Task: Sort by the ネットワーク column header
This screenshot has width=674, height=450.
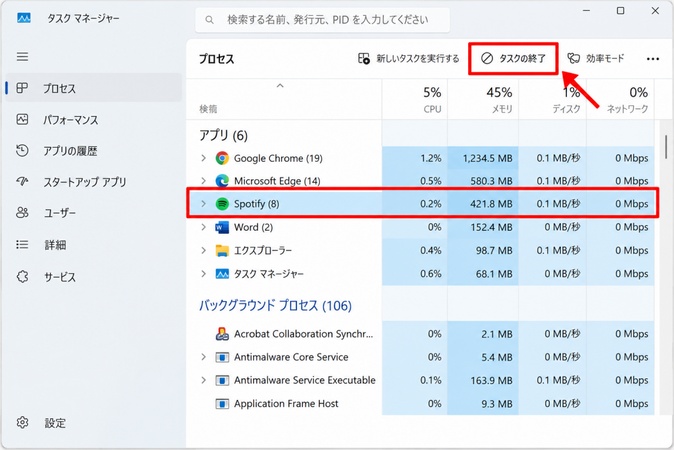Action: [620, 99]
